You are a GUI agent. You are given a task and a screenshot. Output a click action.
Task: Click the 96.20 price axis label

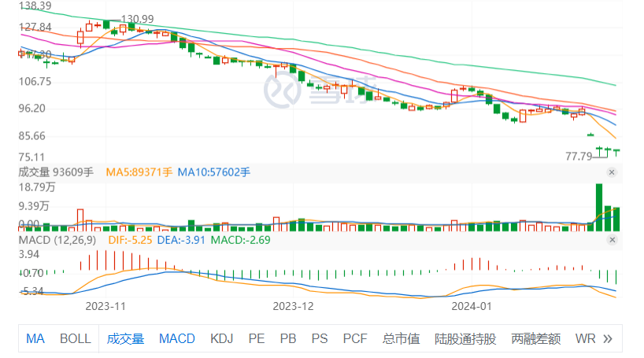click(x=32, y=109)
